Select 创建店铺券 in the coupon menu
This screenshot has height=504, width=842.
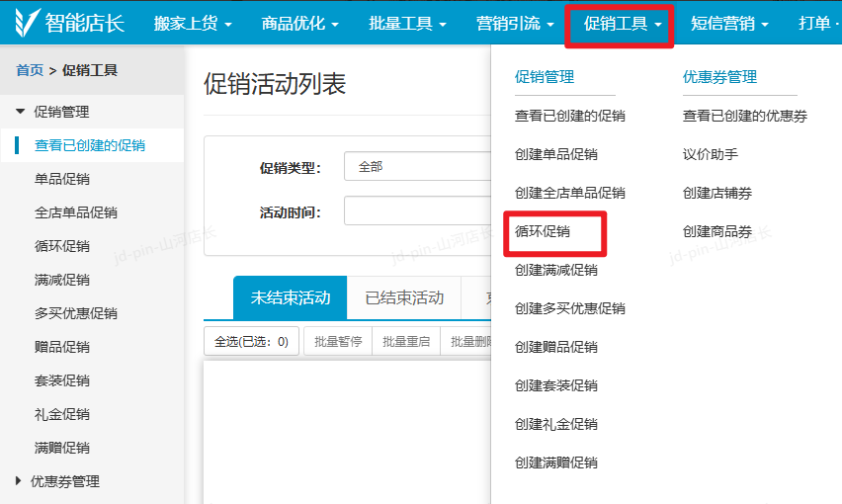pos(716,193)
